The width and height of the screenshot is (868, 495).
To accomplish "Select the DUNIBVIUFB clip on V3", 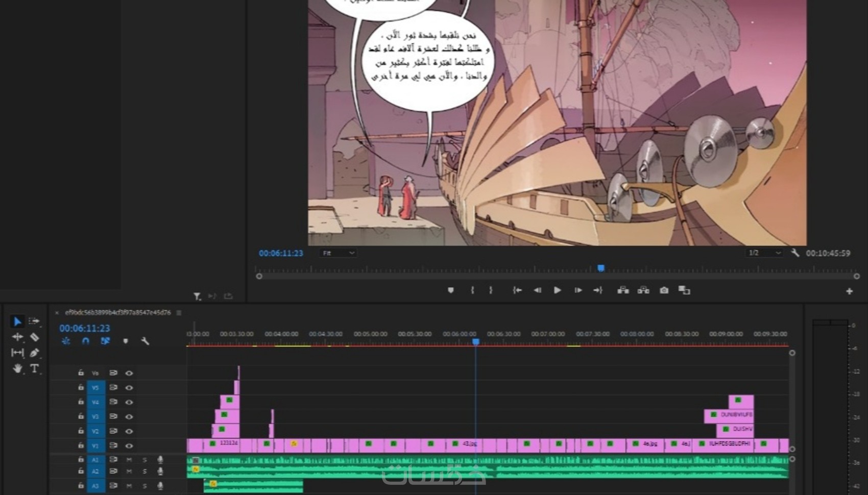I will coord(729,416).
